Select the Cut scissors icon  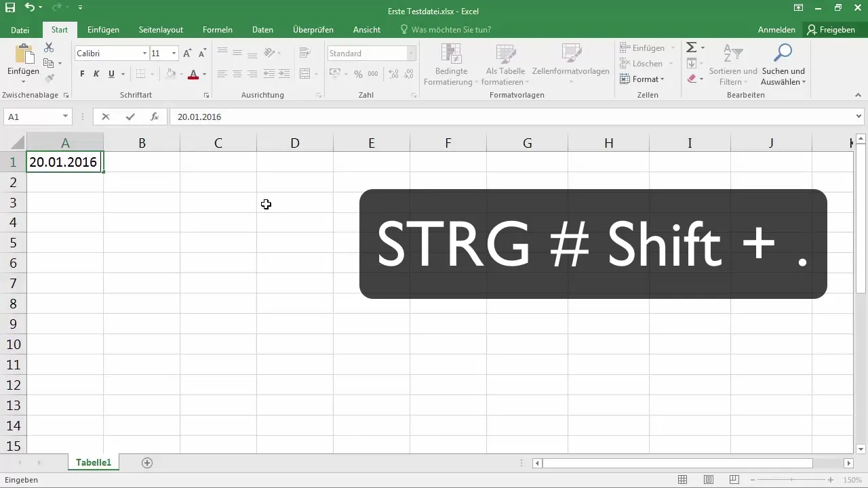tap(49, 47)
